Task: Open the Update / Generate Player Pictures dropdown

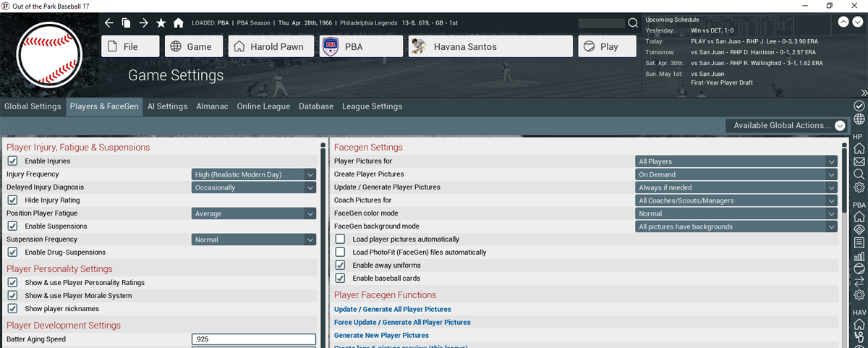Action: 736,187
